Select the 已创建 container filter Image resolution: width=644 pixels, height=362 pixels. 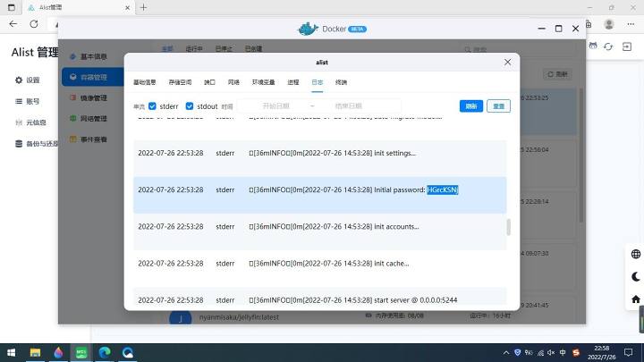click(253, 49)
